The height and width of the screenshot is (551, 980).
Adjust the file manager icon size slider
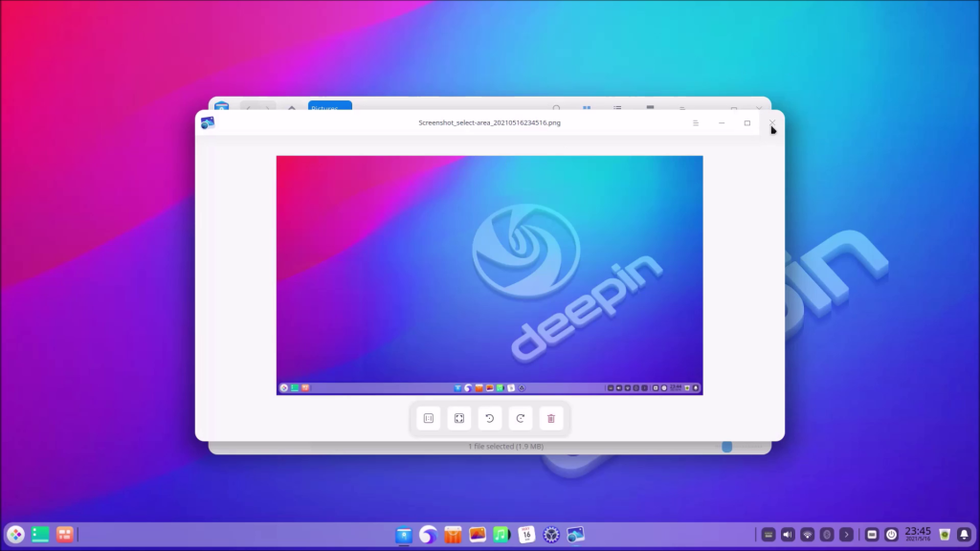pos(727,447)
